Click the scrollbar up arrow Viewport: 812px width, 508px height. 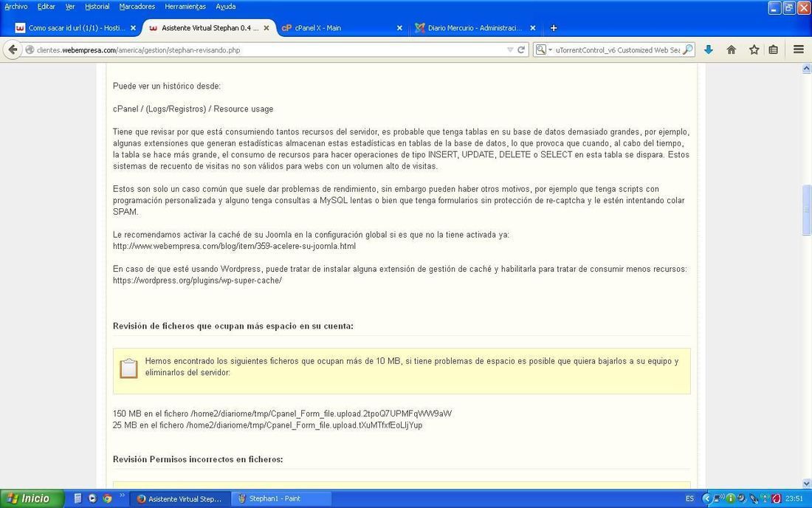[x=806, y=69]
